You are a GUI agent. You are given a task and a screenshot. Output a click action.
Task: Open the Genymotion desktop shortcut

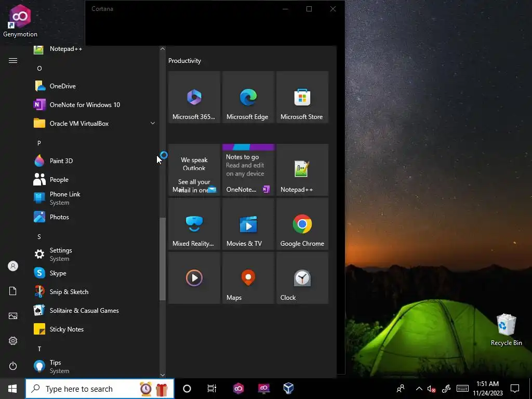[20, 21]
